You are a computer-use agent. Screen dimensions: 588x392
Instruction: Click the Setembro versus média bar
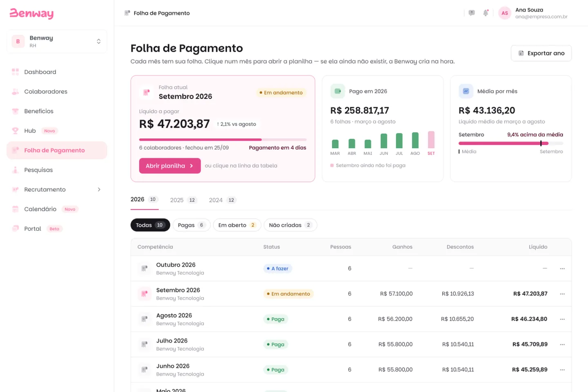pyautogui.click(x=511, y=143)
